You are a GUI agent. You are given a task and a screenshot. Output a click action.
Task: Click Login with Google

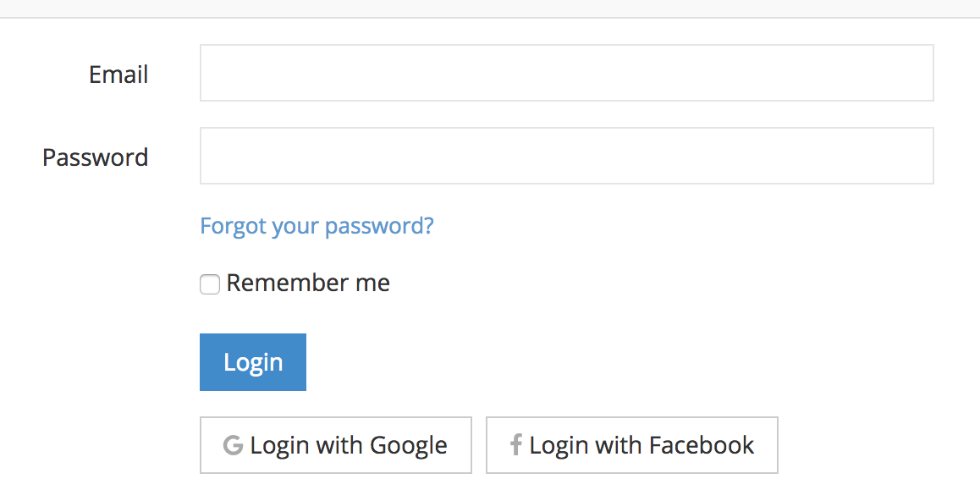[x=336, y=444]
